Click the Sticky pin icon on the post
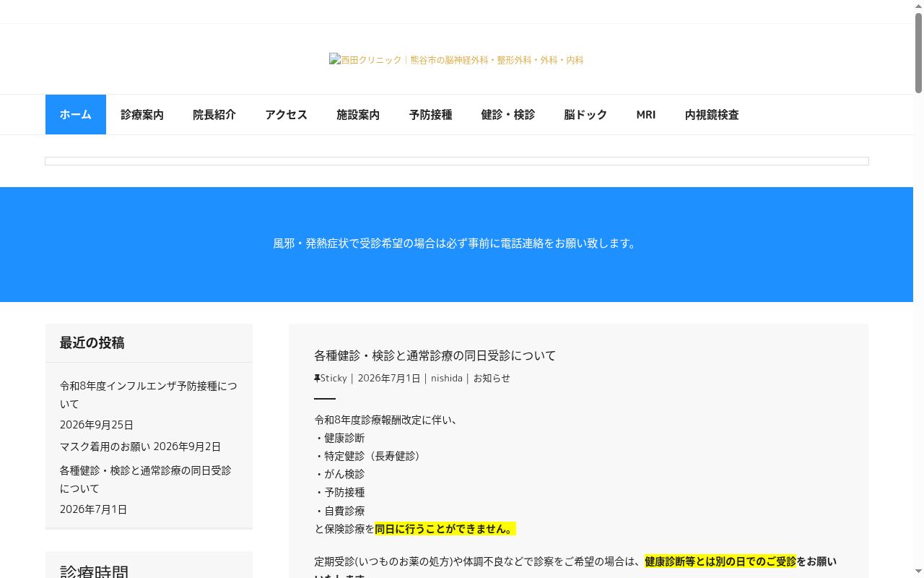The height and width of the screenshot is (578, 924). pos(317,378)
